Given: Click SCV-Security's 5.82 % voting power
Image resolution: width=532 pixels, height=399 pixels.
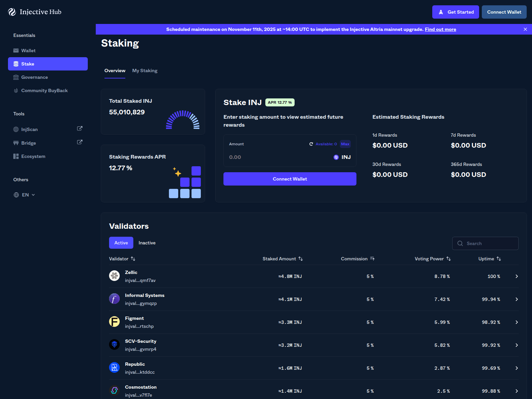Looking at the screenshot, I should point(442,345).
